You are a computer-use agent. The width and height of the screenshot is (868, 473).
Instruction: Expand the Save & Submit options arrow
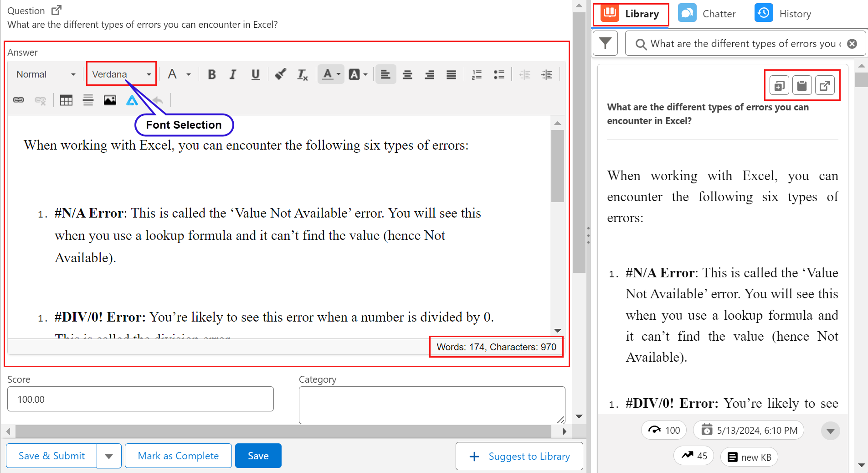pyautogui.click(x=109, y=456)
